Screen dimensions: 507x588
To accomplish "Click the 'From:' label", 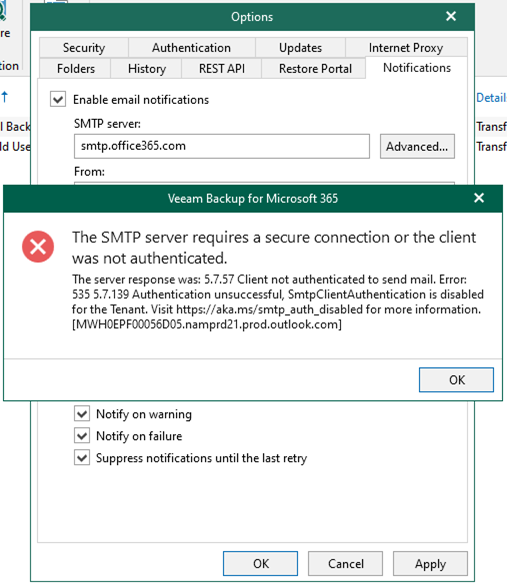I will point(89,172).
